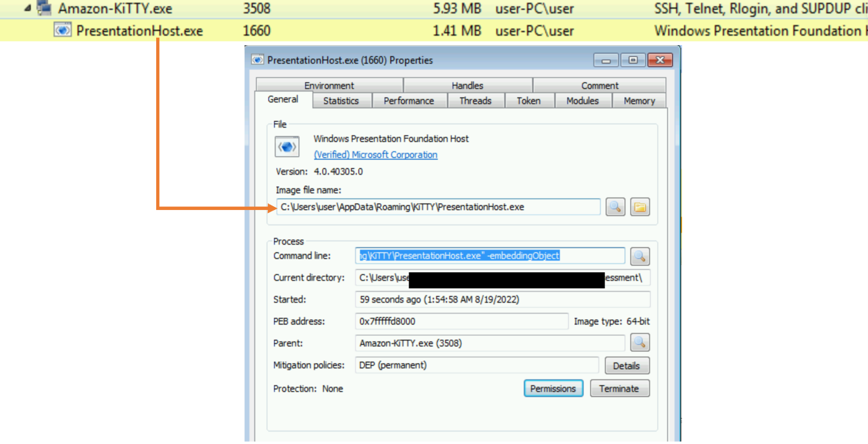Open the Statistics tab
The width and height of the screenshot is (868, 444).
(341, 100)
